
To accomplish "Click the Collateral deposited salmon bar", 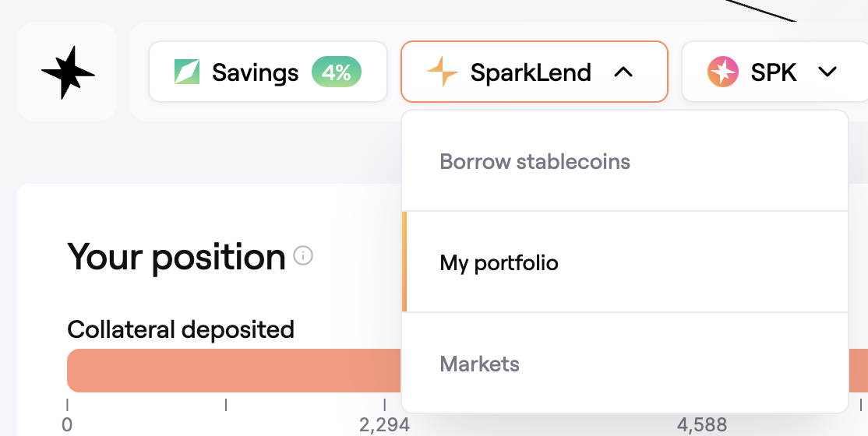I will click(x=234, y=371).
